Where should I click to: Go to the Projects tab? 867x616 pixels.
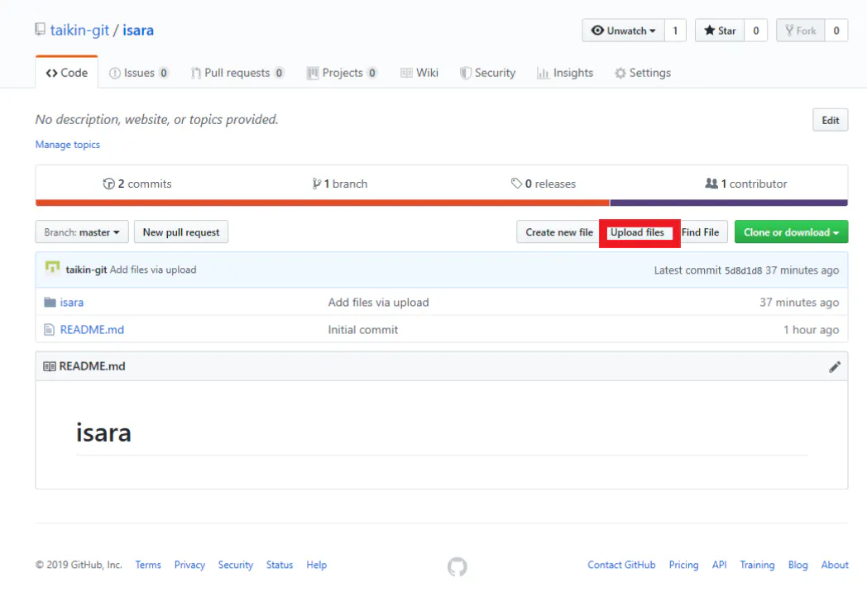342,73
